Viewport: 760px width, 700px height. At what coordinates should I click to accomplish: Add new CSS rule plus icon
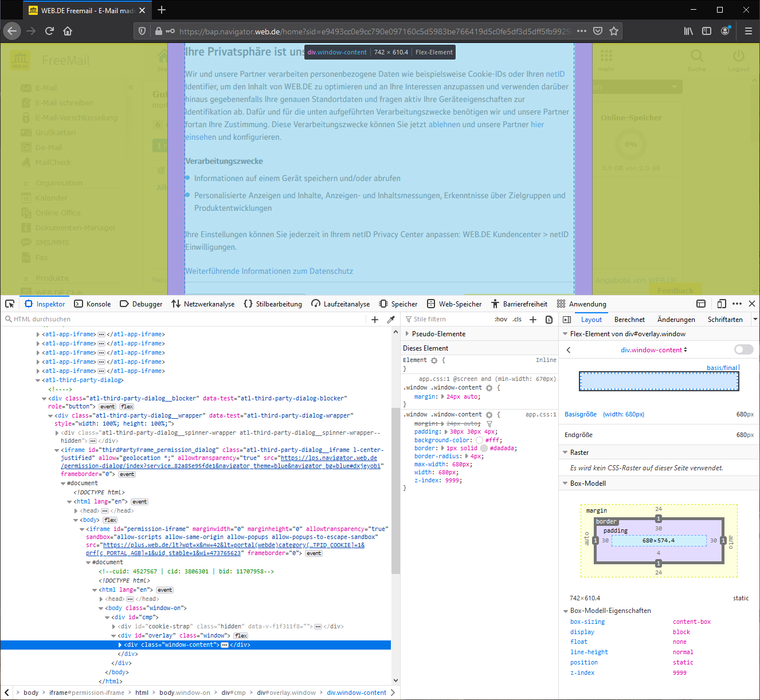click(533, 319)
